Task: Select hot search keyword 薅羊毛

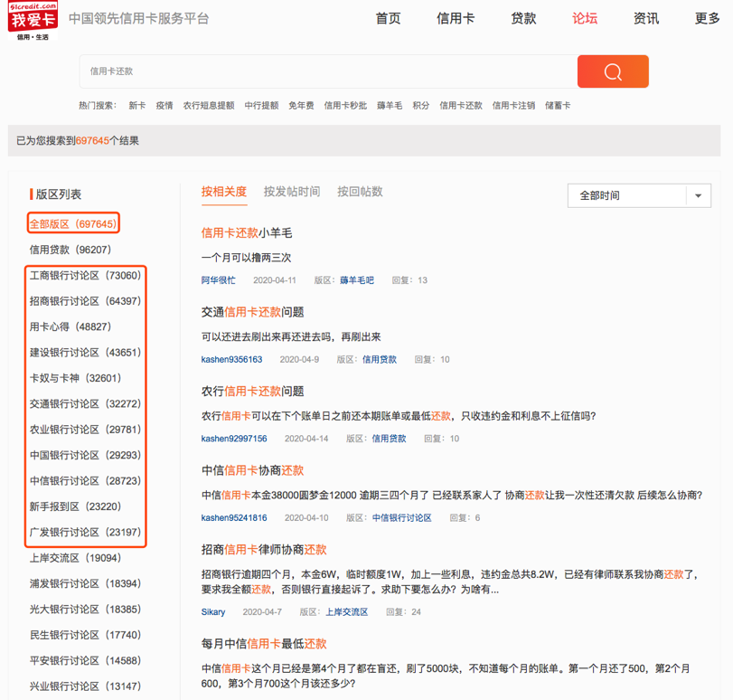Action: coord(390,106)
